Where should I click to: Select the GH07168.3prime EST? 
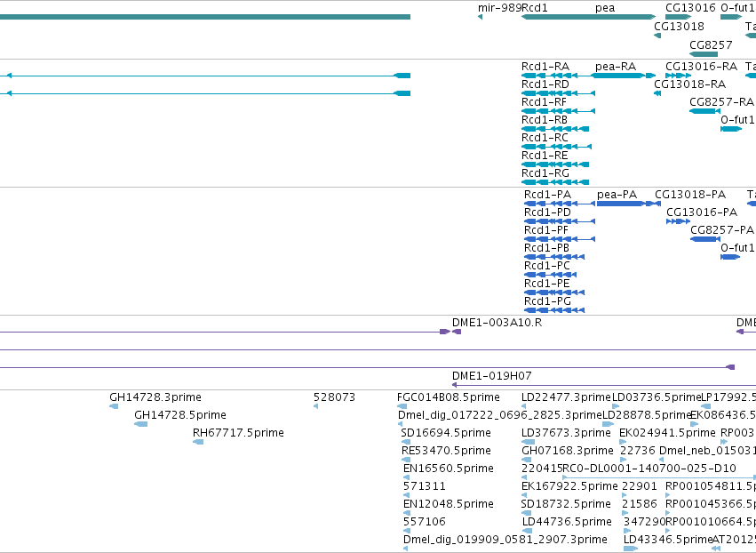pos(568,451)
